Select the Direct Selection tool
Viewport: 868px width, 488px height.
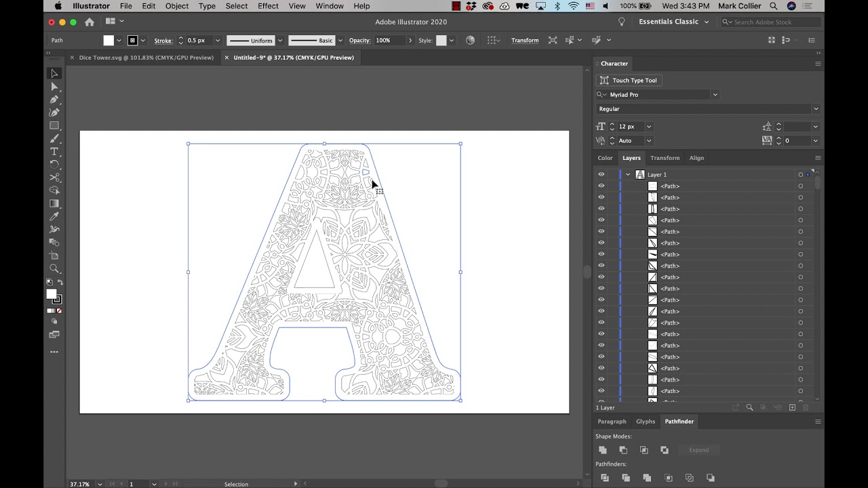54,87
